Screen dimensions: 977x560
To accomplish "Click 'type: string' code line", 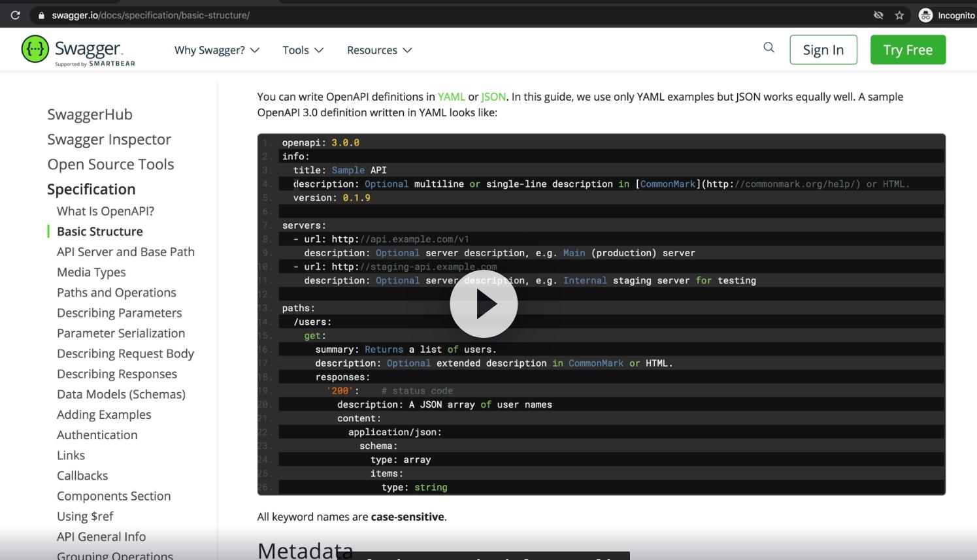I will (x=414, y=487).
